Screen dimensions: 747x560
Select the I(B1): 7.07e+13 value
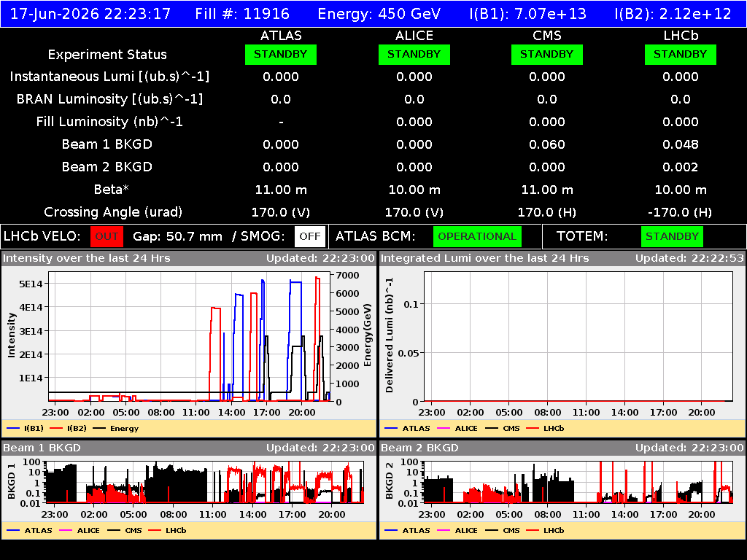pyautogui.click(x=528, y=13)
